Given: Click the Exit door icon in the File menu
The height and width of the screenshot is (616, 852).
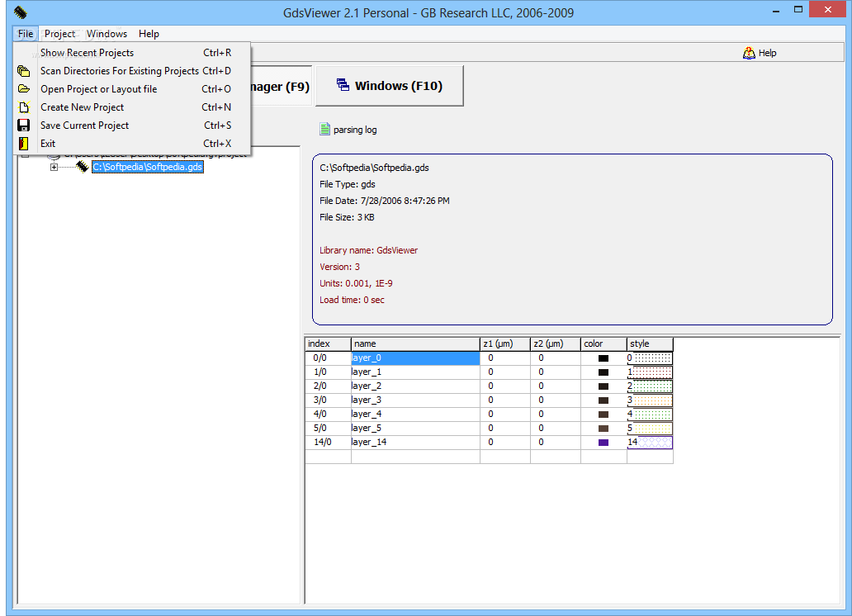Looking at the screenshot, I should pos(23,144).
